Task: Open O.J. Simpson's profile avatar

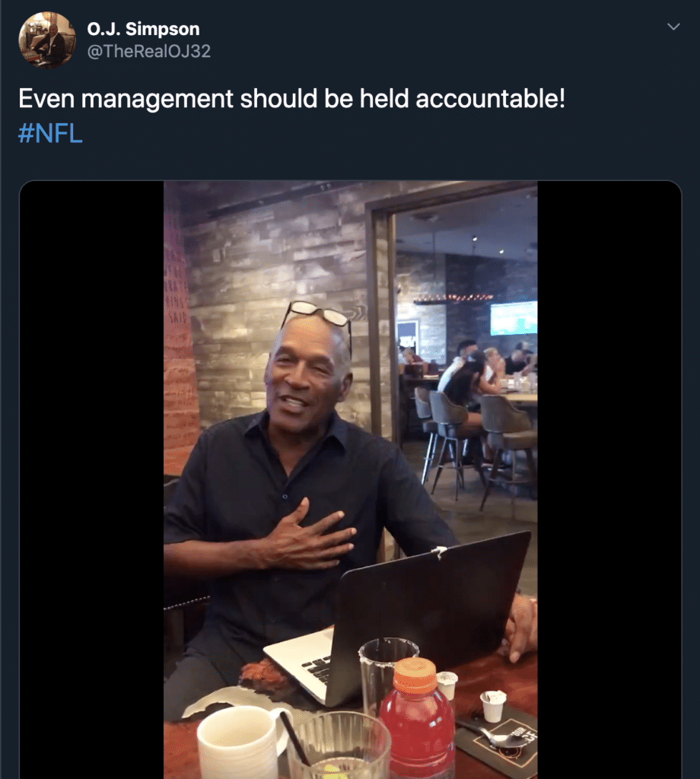Action: 46,37
